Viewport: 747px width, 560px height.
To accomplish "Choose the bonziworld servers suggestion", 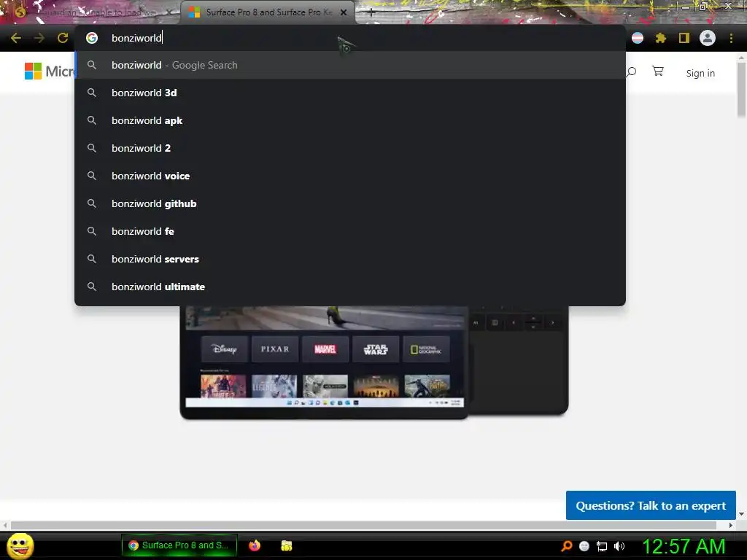I will [x=350, y=259].
